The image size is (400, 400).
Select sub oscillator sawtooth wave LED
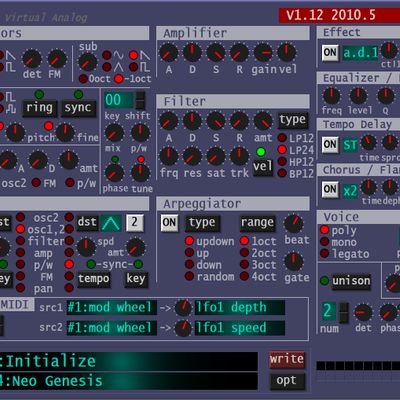coord(133,55)
